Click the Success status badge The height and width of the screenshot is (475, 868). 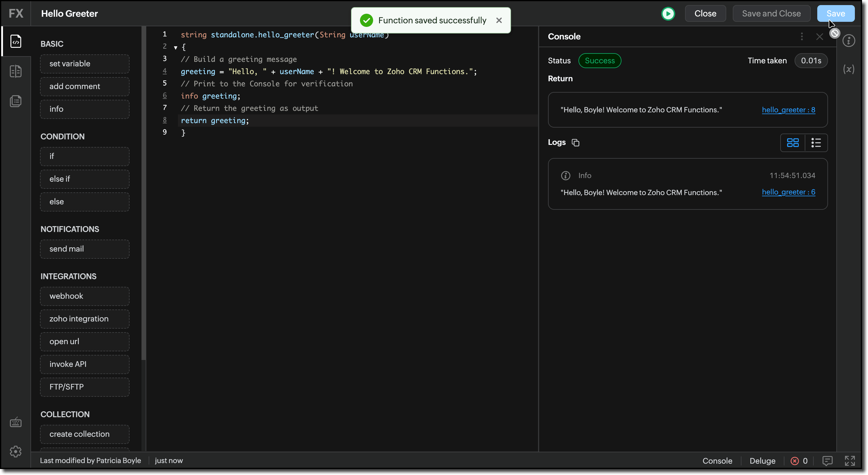tap(599, 61)
